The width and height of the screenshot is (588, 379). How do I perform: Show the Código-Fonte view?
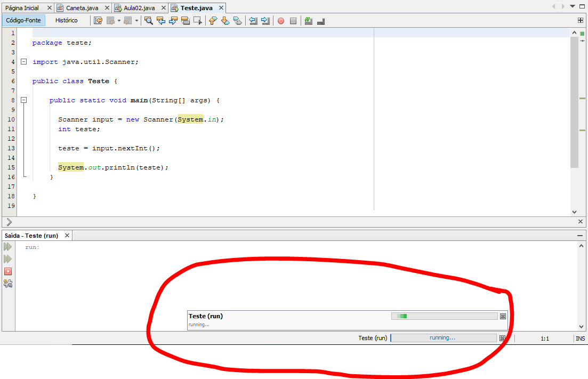pos(23,20)
